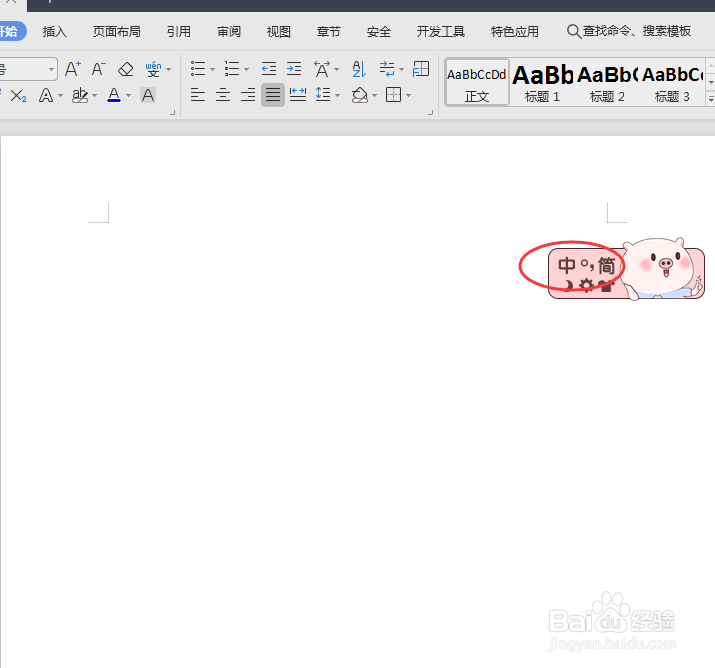715x668 pixels.
Task: Click the 查找命令、搜索模板 search box
Action: [629, 31]
